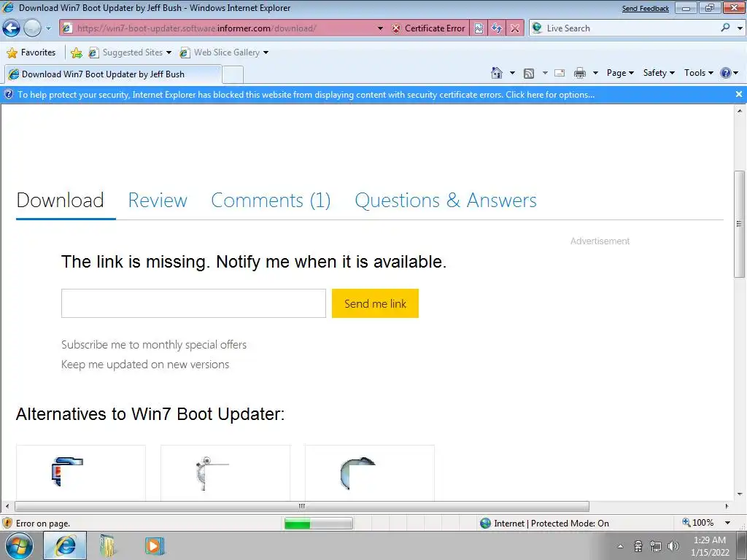Switch to the Review tab
Screen dimensions: 747x560
(x=158, y=200)
